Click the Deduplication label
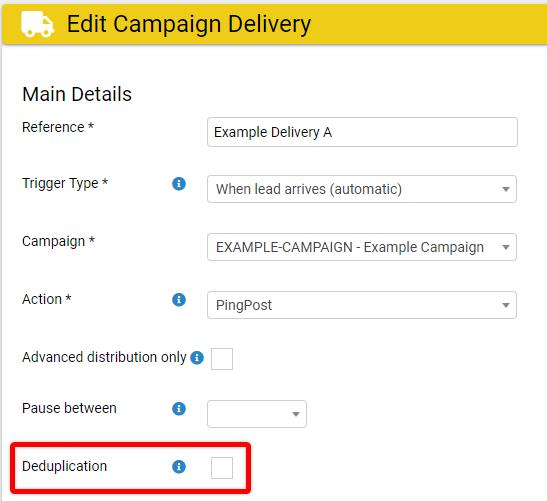Image resolution: width=547 pixels, height=501 pixels. [x=65, y=466]
